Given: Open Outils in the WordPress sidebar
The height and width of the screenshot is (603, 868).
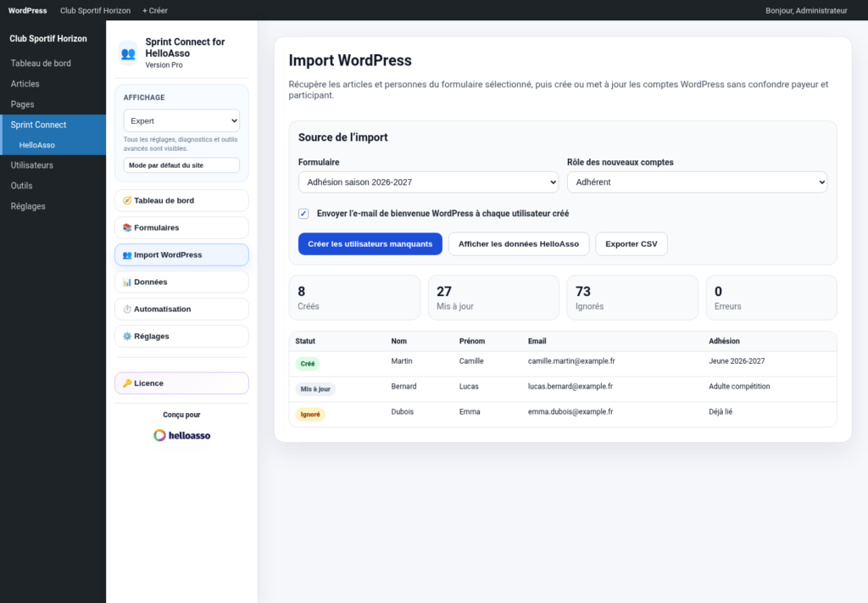Looking at the screenshot, I should [x=53, y=186].
